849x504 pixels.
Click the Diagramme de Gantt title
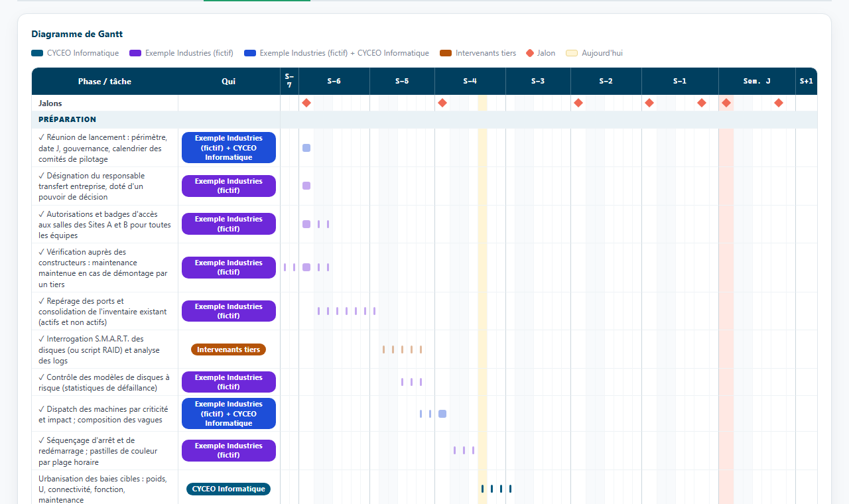click(x=77, y=34)
